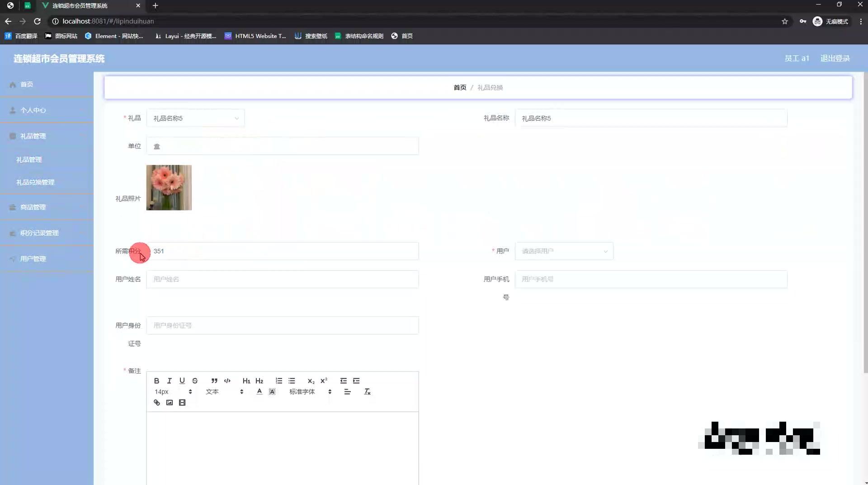
Task: Click the 礼品照片 flower thumbnail
Action: [169, 187]
